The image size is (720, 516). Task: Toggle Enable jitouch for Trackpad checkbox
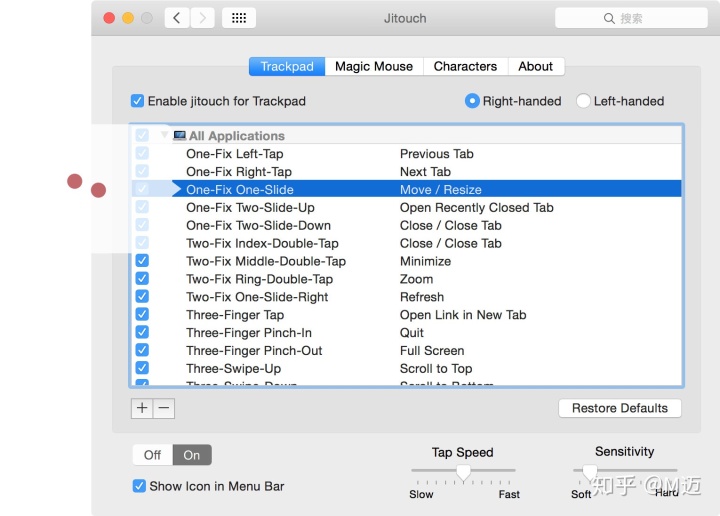(x=137, y=101)
